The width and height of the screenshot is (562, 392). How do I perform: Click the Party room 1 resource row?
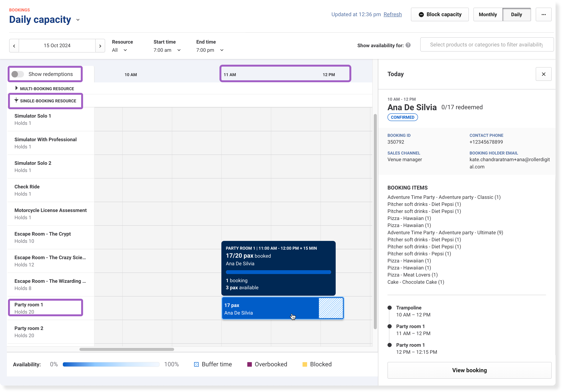click(51, 308)
